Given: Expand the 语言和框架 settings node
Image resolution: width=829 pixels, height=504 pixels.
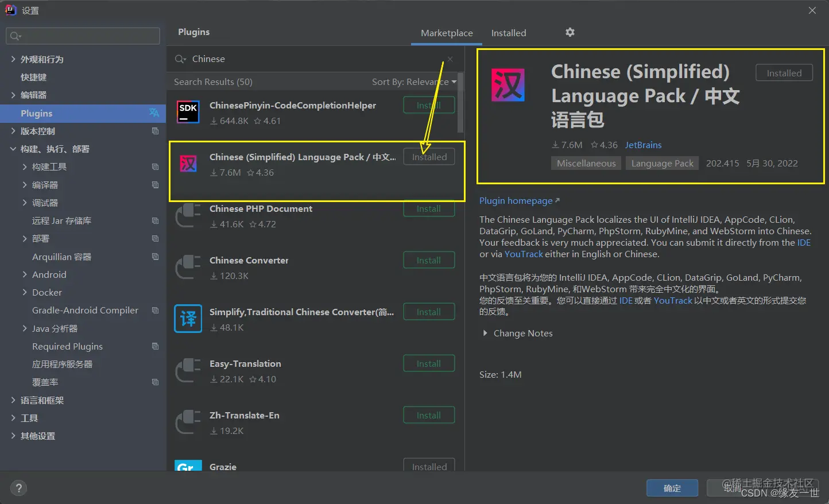Looking at the screenshot, I should pyautogui.click(x=13, y=400).
